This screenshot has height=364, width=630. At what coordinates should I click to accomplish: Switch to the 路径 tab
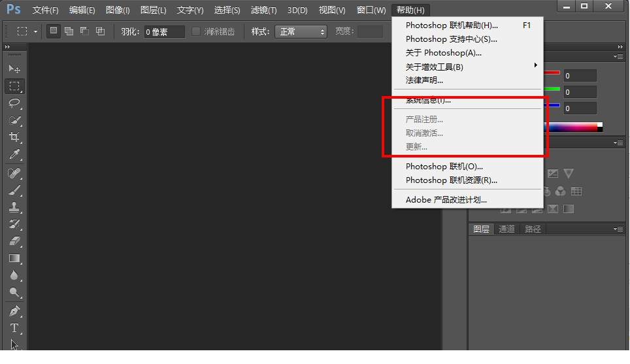tap(533, 229)
